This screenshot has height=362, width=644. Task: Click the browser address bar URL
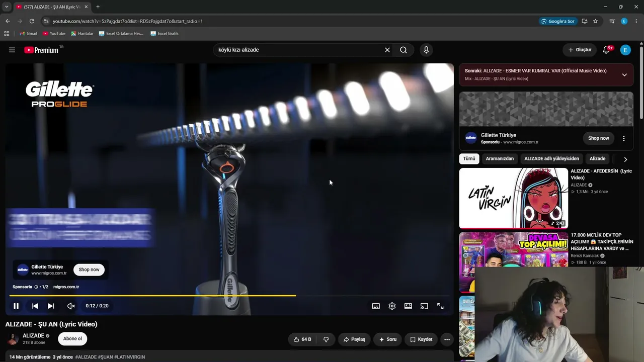[x=128, y=21]
